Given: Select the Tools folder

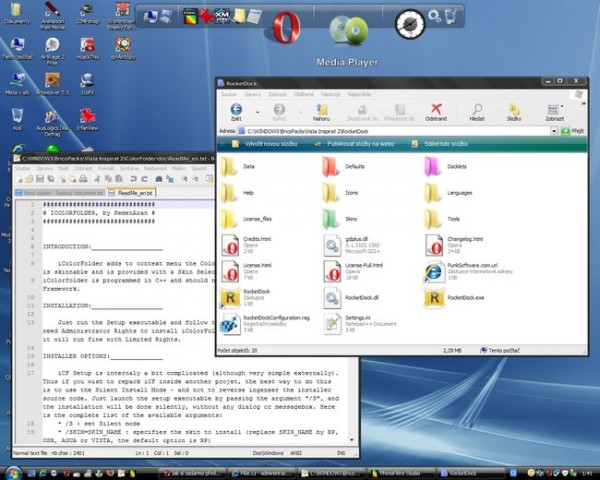Looking at the screenshot, I should coord(442,219).
